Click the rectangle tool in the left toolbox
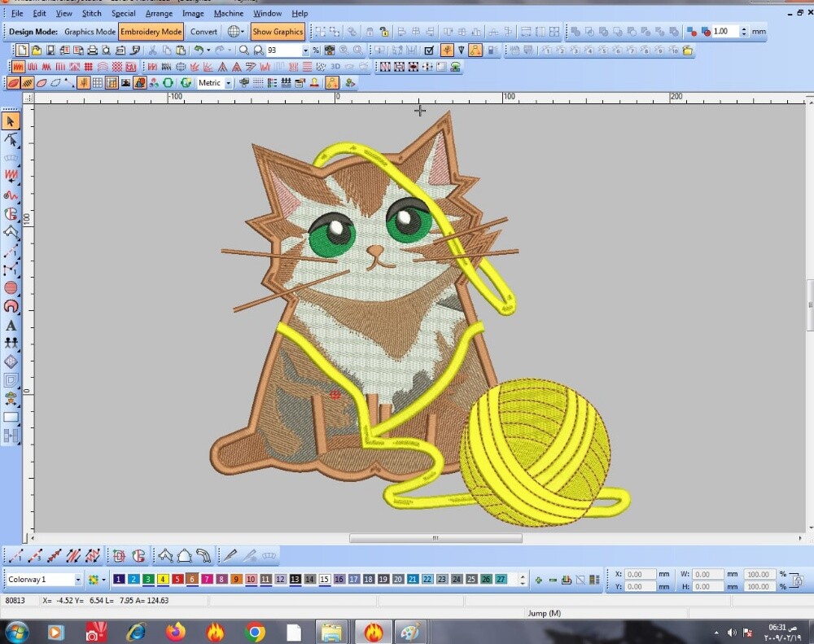Screen dimensions: 814x644 tap(11, 417)
